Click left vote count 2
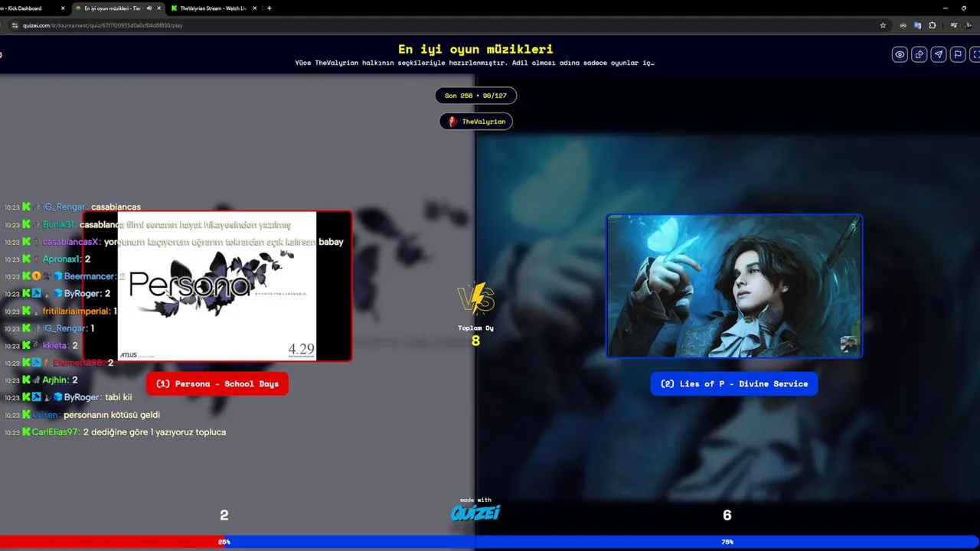The image size is (980, 551). (224, 516)
